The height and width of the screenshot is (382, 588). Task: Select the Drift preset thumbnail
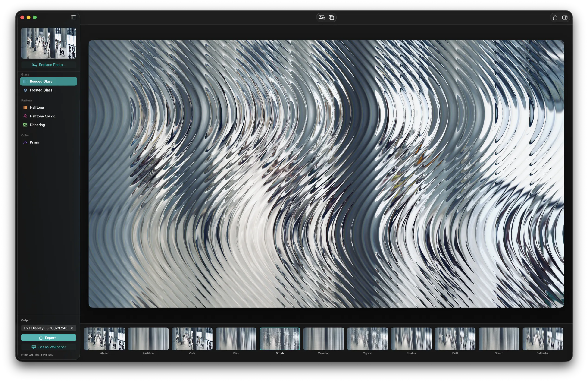[x=455, y=339]
